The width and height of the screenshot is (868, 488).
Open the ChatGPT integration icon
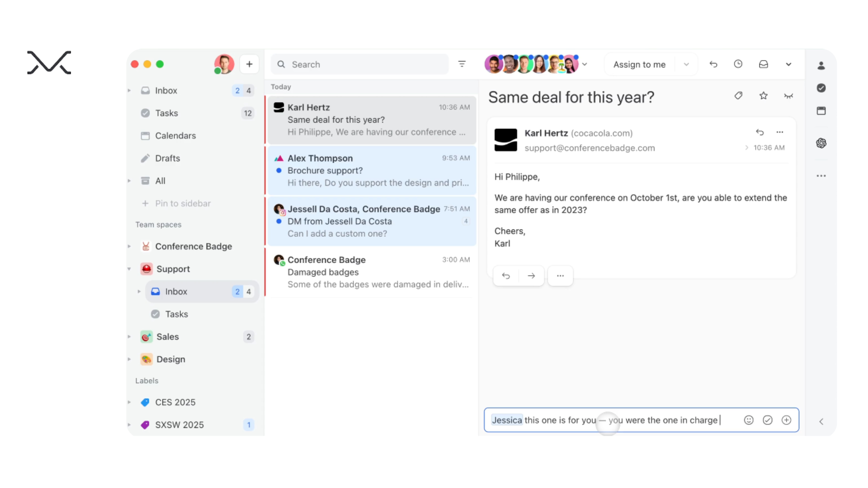point(821,143)
